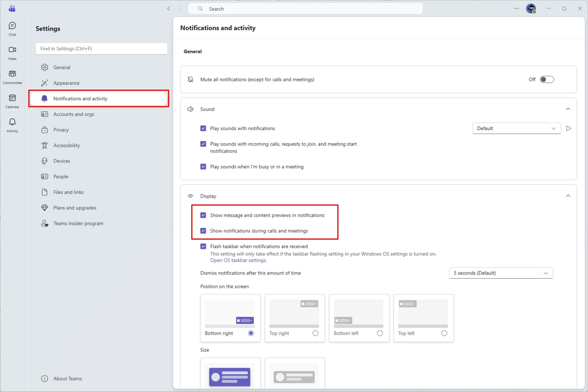Open Devices settings section
The height and width of the screenshot is (392, 588).
point(61,161)
